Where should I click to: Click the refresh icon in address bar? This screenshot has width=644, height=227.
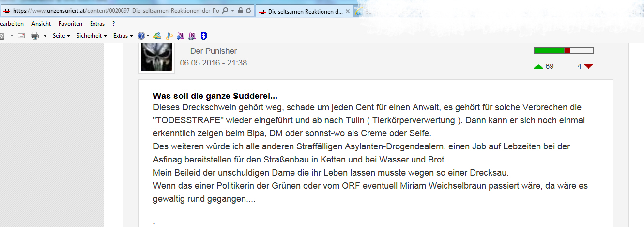coord(248,11)
